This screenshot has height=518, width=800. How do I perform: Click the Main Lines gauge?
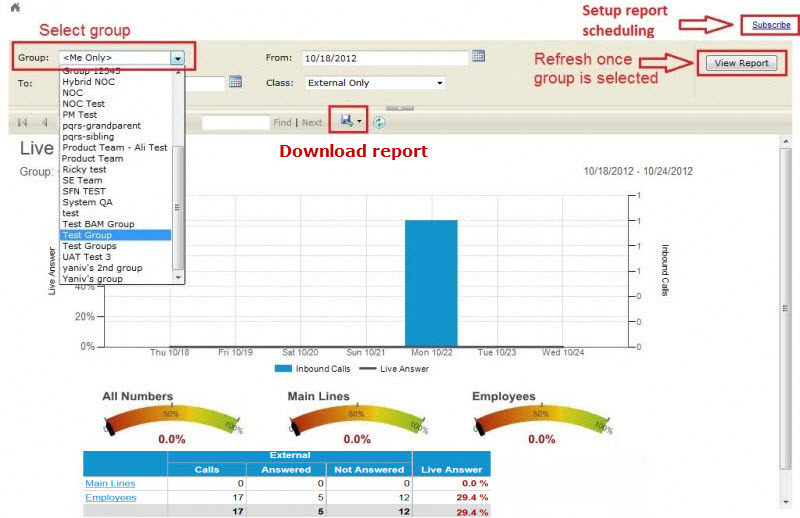click(358, 420)
